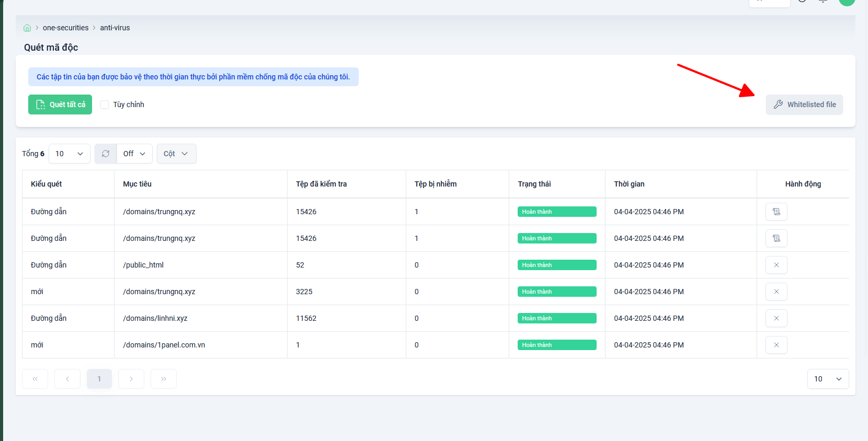868x441 pixels.
Task: Delete the /domains/1panel.com.vn scan row
Action: 776,345
